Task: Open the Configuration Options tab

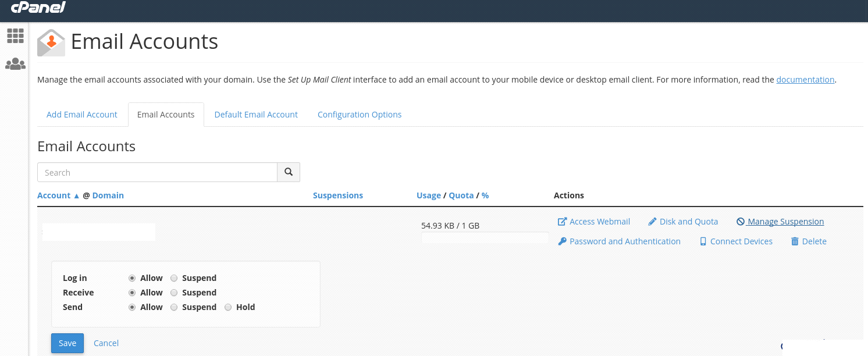Action: 360,115
